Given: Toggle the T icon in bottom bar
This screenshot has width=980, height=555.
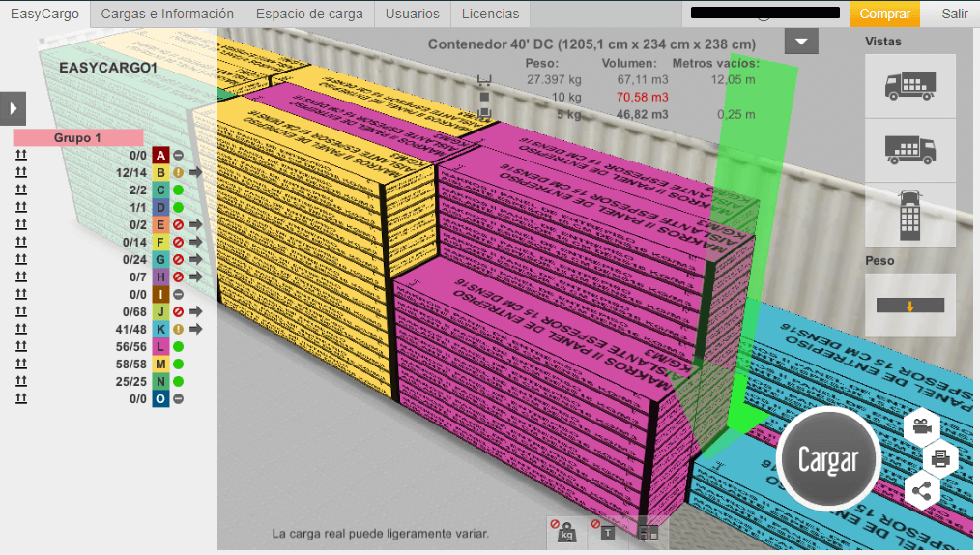Looking at the screenshot, I should (608, 531).
